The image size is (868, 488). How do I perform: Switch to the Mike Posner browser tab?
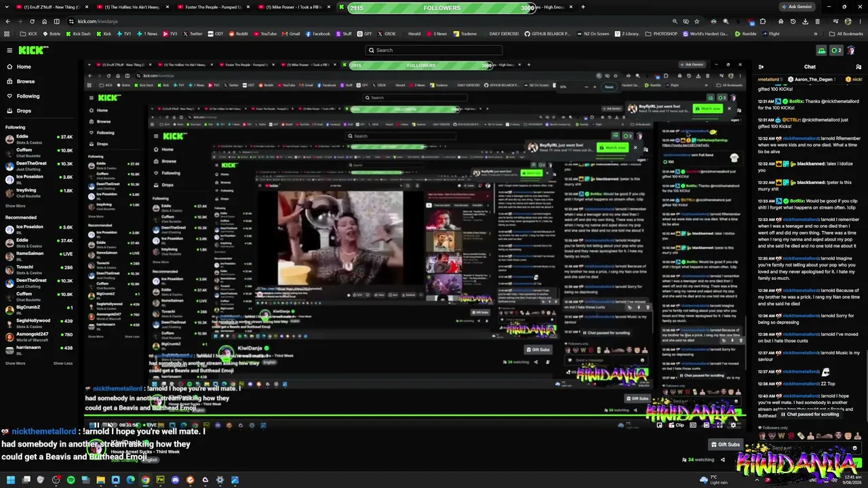(296, 7)
